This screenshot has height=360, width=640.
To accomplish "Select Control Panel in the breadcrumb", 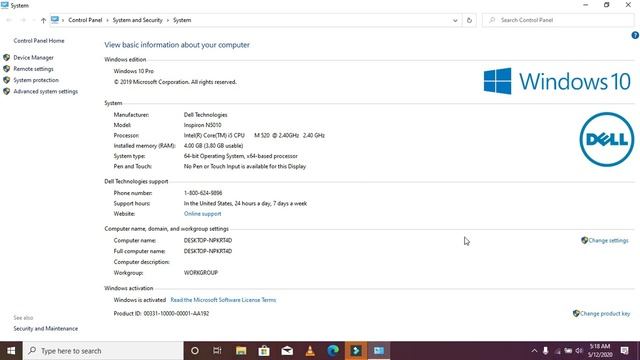I will (85, 20).
